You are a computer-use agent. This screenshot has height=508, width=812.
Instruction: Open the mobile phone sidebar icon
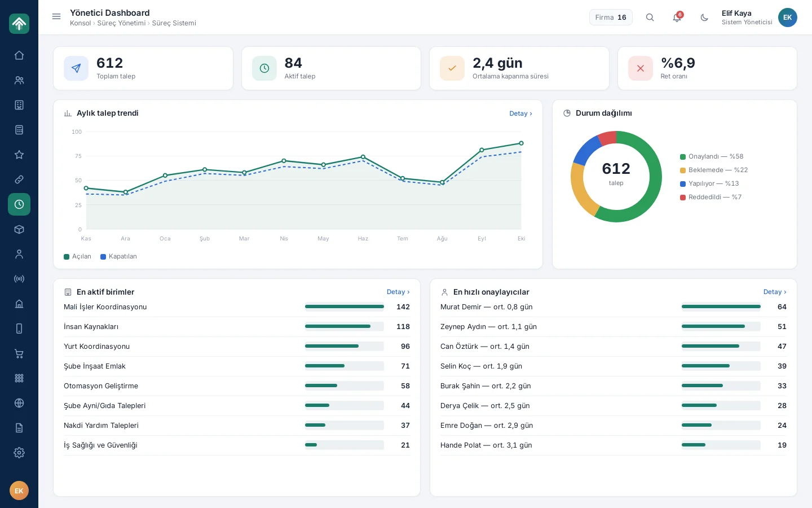pyautogui.click(x=19, y=329)
